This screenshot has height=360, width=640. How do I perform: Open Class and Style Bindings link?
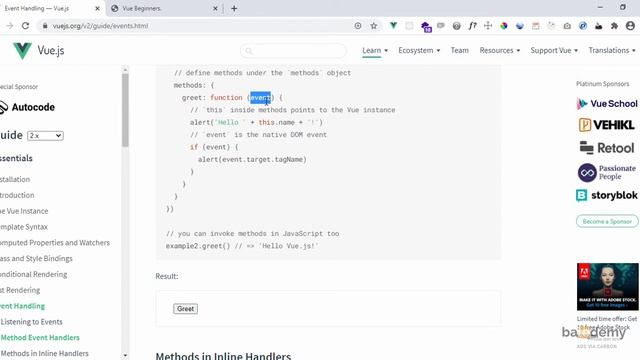click(x=36, y=258)
